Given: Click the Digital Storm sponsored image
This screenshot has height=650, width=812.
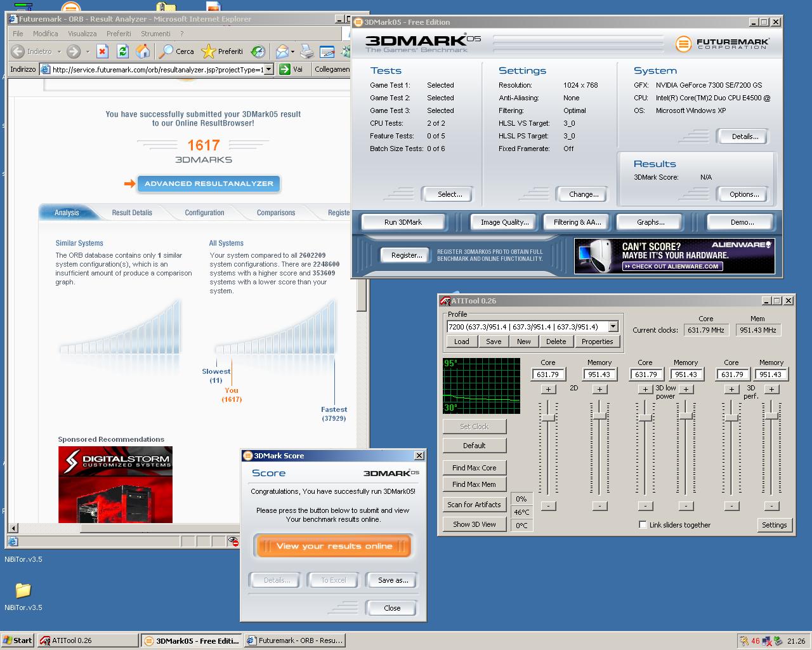Looking at the screenshot, I should [115, 484].
